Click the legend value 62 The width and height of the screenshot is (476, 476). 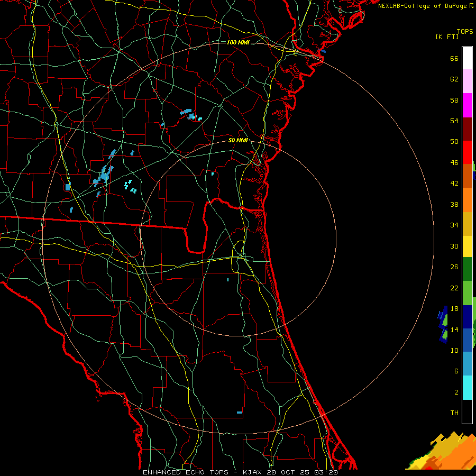[x=454, y=79]
